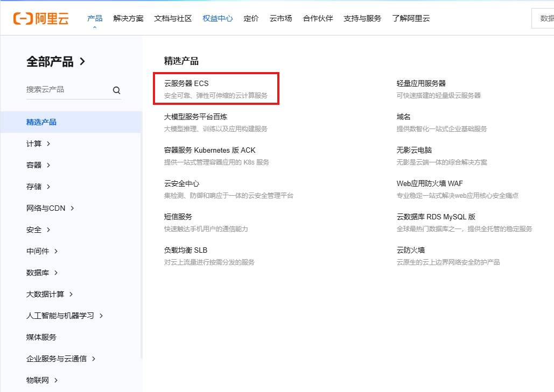Open 负载均衡 SLB product
Image resolution: width=554 pixels, height=392 pixels.
coord(186,250)
